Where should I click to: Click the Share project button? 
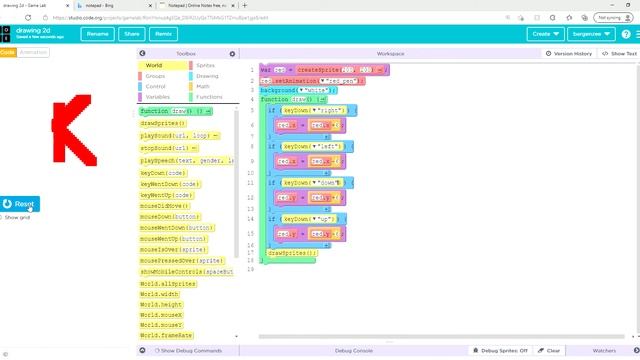pos(132,34)
